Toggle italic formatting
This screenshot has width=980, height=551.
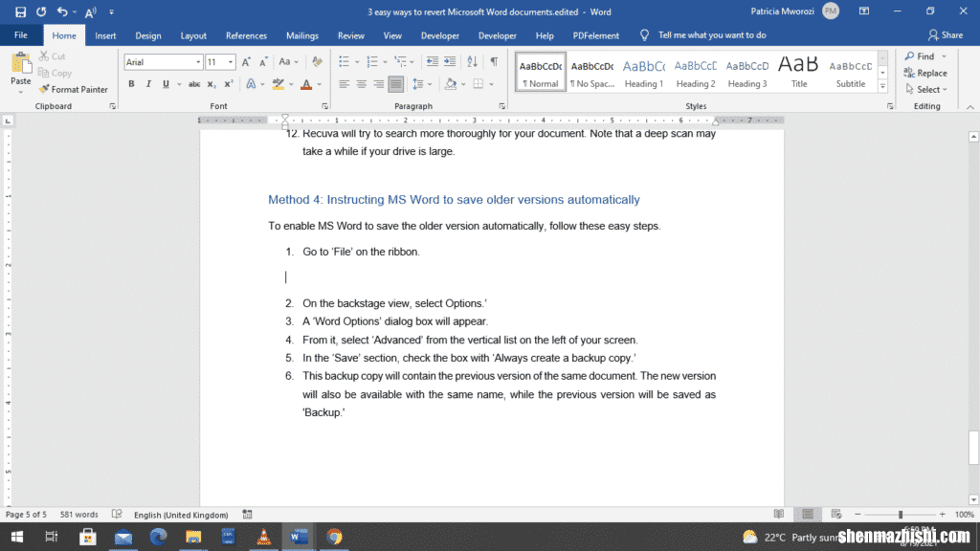tap(148, 84)
